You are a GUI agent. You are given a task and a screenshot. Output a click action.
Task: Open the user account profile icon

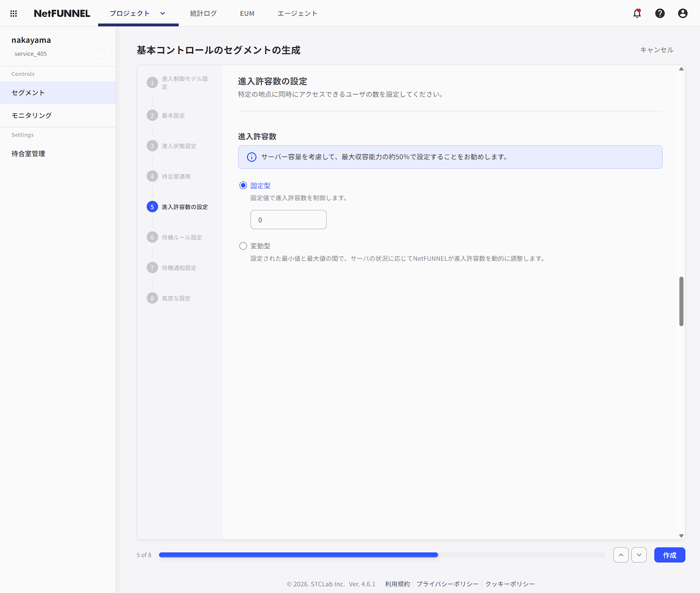pyautogui.click(x=682, y=13)
